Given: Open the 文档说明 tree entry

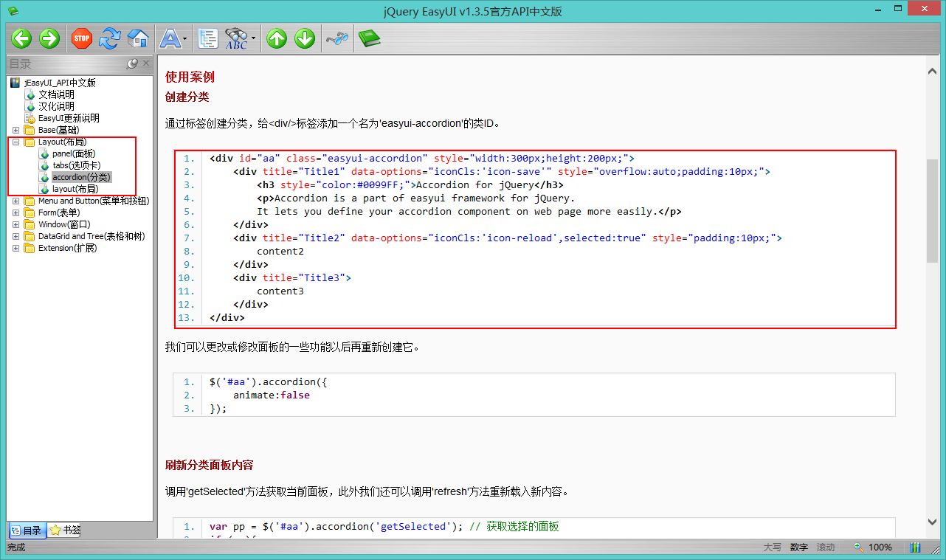Looking at the screenshot, I should 56,94.
